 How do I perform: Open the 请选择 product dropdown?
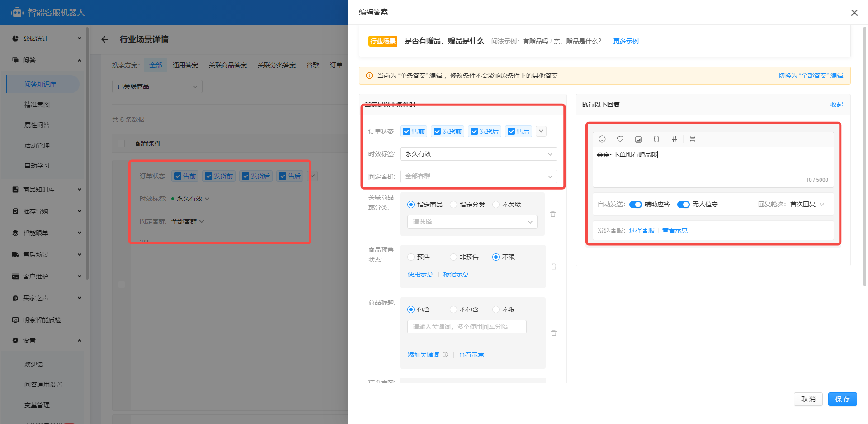[472, 222]
